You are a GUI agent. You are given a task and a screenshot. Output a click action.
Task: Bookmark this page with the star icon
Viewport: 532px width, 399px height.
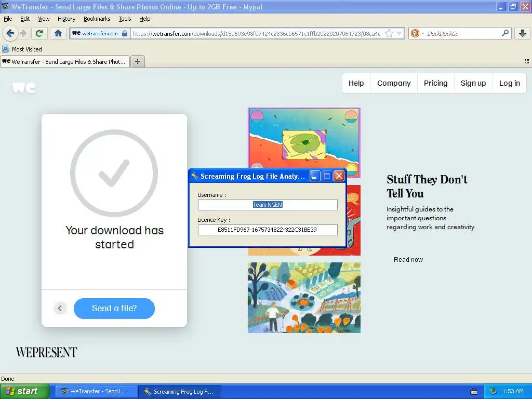(x=389, y=33)
